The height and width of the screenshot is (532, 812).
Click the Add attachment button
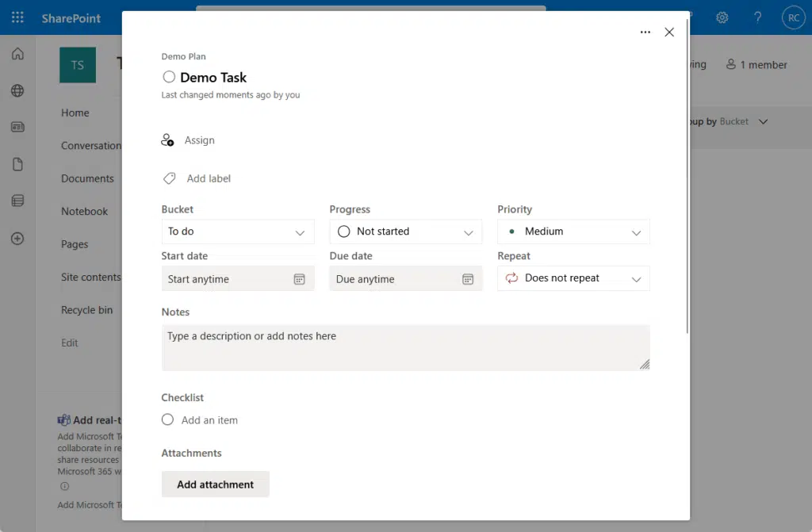216,484
